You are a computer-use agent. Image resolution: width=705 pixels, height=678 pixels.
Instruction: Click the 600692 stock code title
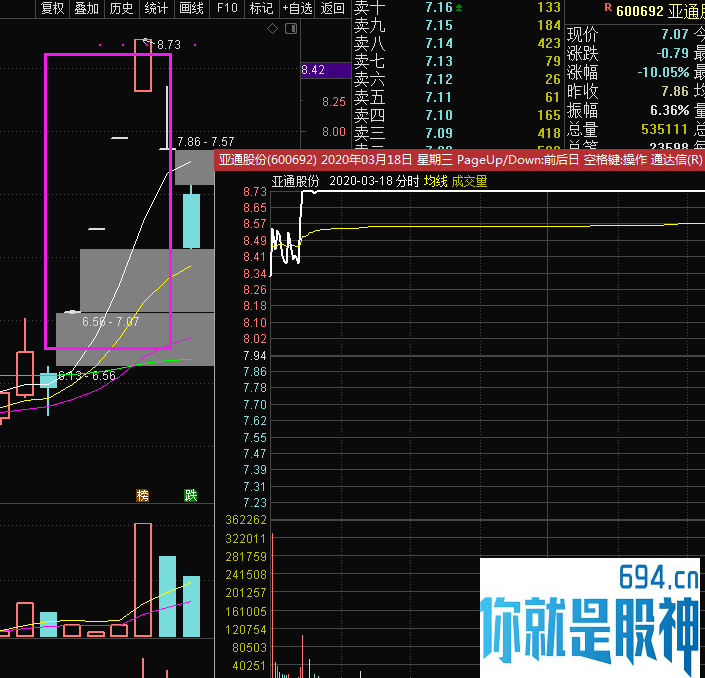tap(639, 11)
